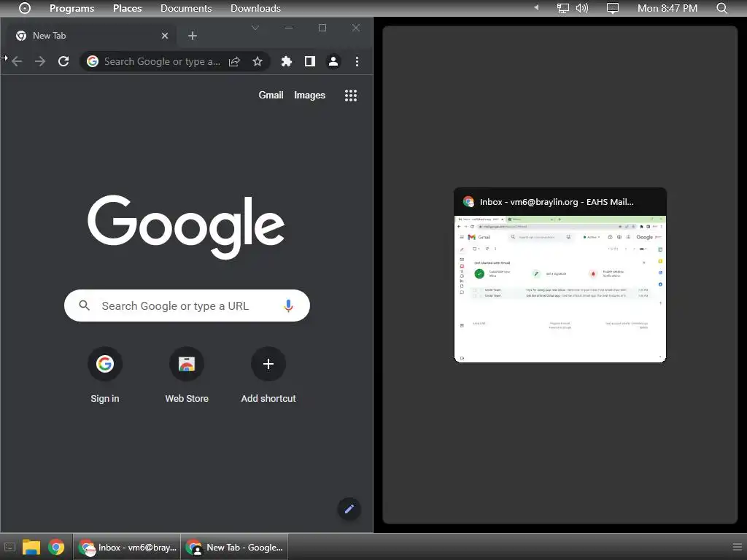747x560 pixels.
Task: Open the main menu circle icon
Action: pyautogui.click(x=25, y=8)
